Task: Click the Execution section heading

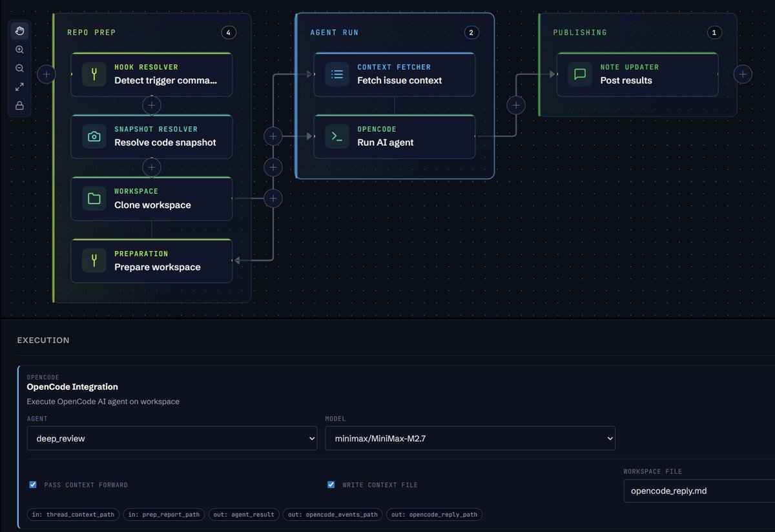Action: [43, 340]
